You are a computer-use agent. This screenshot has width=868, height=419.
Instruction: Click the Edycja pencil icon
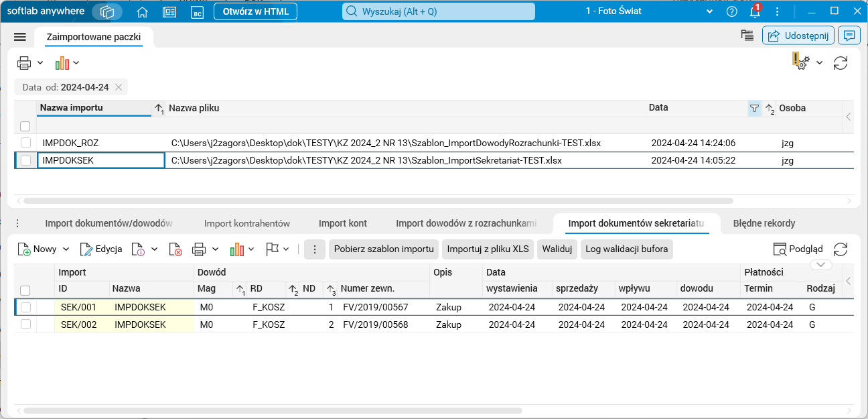[86, 249]
